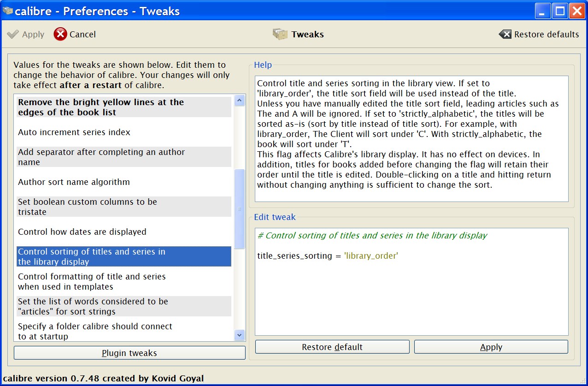The width and height of the screenshot is (588, 386).
Task: Click inside the Help text box
Action: tap(412, 139)
